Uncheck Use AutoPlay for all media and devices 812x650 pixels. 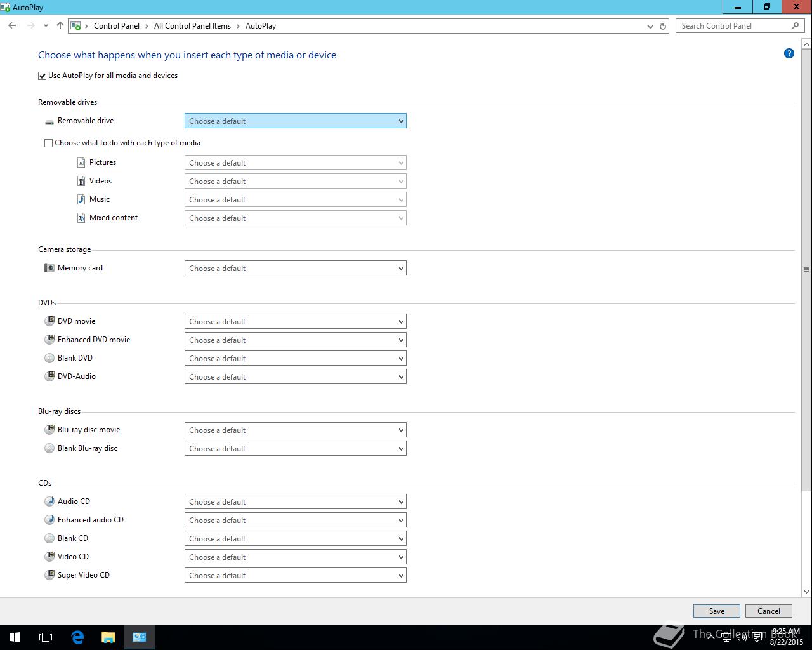click(43, 76)
